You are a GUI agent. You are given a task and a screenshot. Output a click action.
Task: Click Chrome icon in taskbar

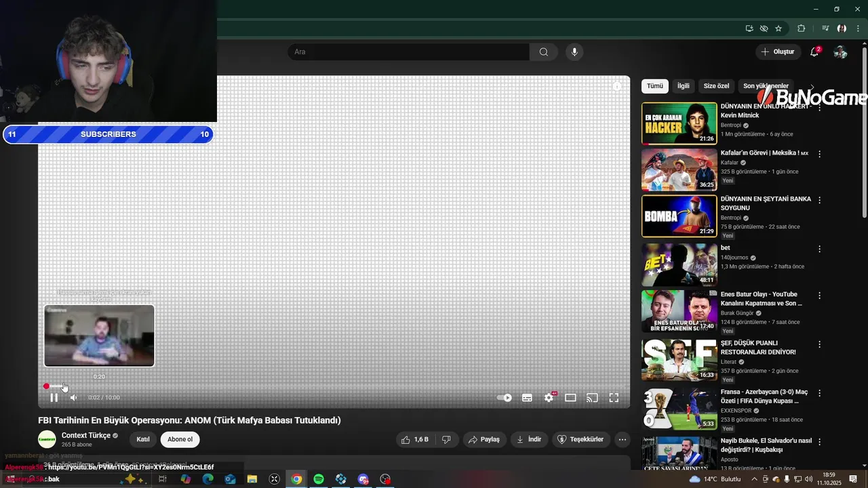click(296, 479)
